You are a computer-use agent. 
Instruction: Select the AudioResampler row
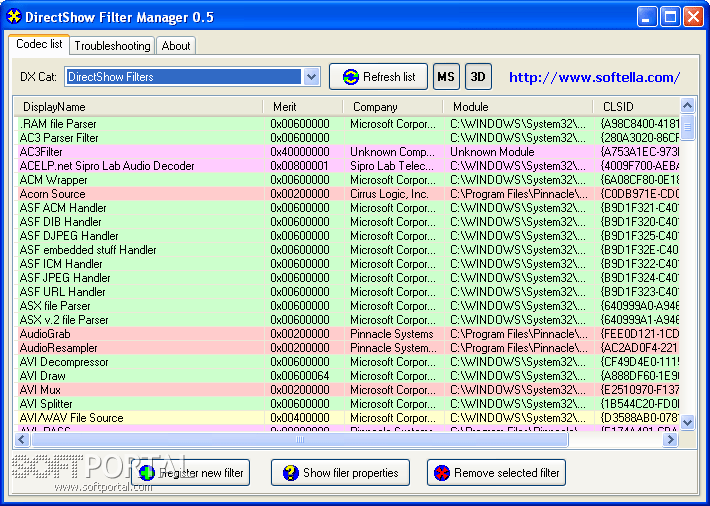[x=347, y=348]
